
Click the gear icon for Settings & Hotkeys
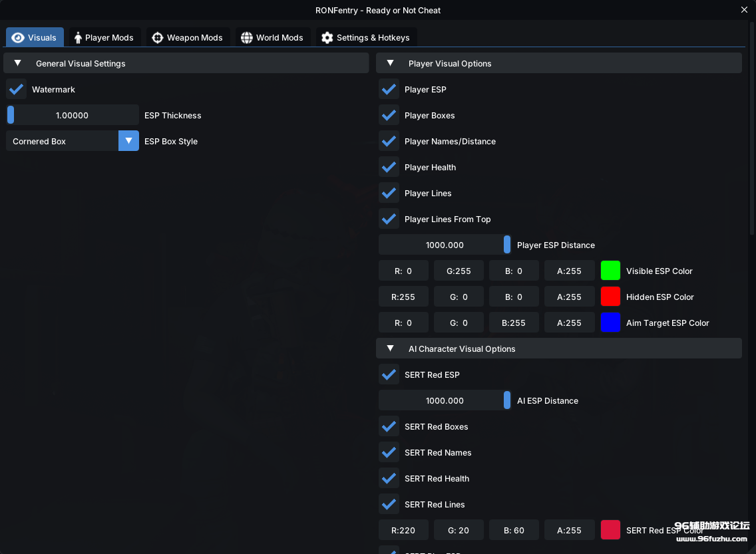327,38
